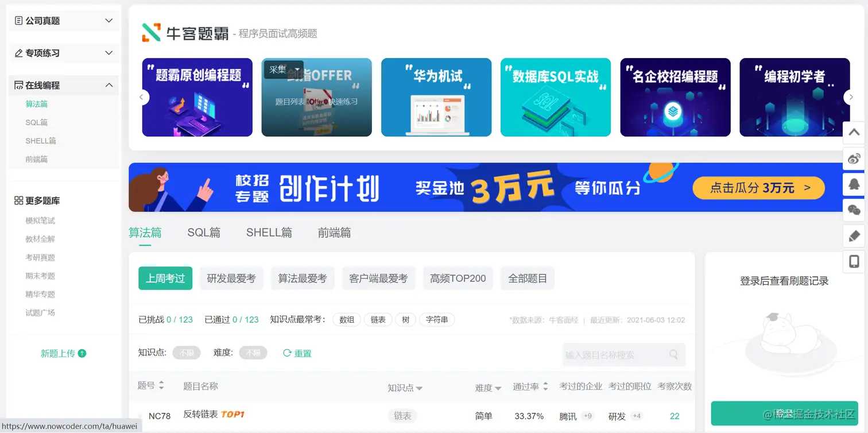Viewport: 868px width, 433px height.
Task: Toggle the 知识点 不限 filter
Action: pyautogui.click(x=187, y=353)
